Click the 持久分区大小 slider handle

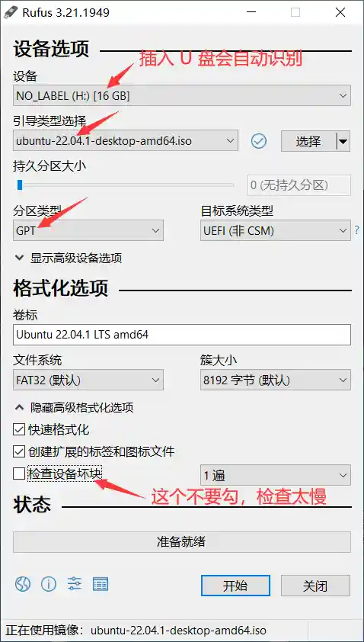(19, 185)
